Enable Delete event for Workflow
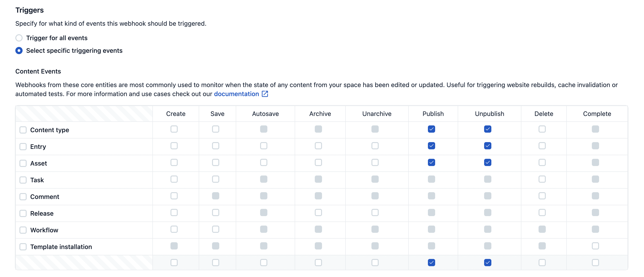 [x=542, y=229]
